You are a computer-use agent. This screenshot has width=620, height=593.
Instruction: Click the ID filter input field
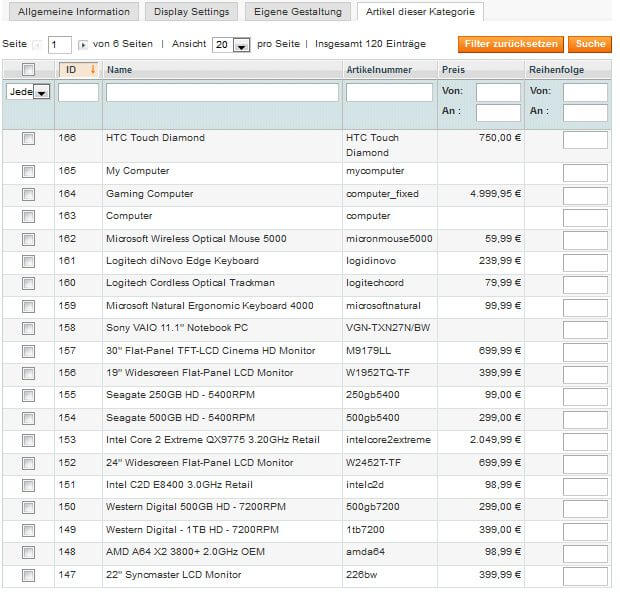pos(78,92)
